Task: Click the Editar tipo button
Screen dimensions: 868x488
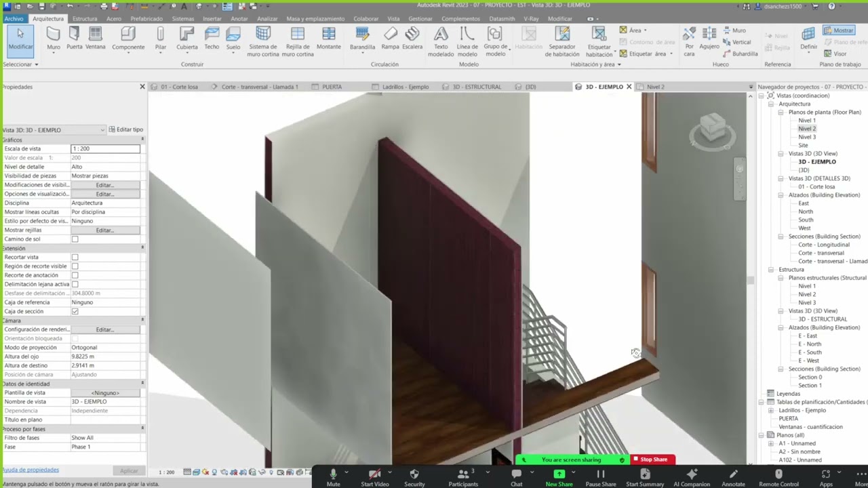Action: (126, 129)
